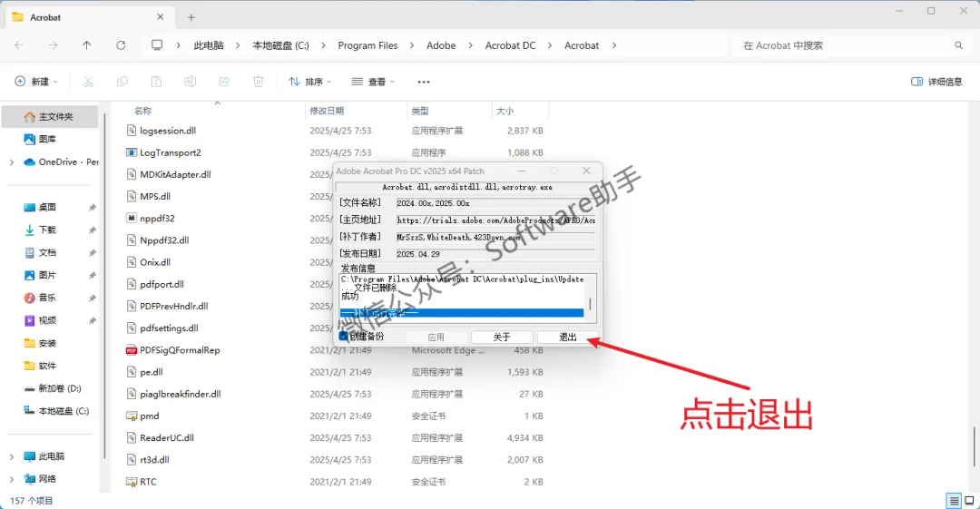Screen dimensions: 980x509
Task: Open Music (音乐) quick access folder
Action: [x=41, y=298]
